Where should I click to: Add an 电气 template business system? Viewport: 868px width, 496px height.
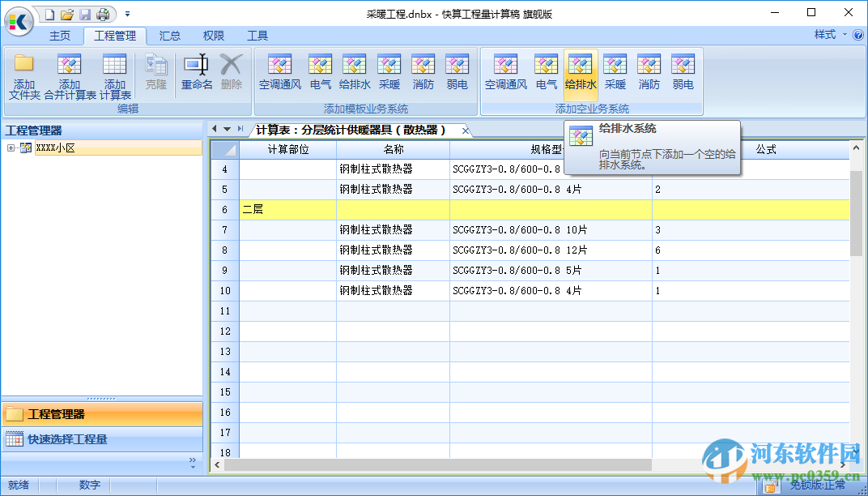pyautogui.click(x=320, y=73)
